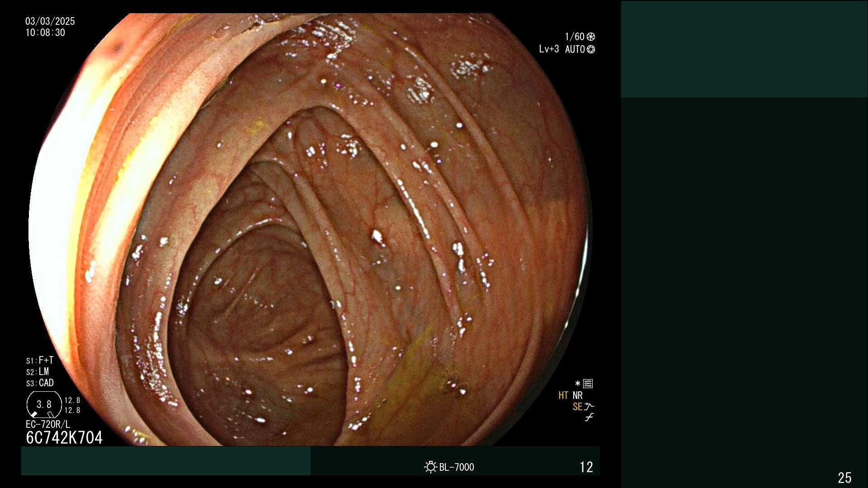The width and height of the screenshot is (868, 488).
Task: Click the S3: CAD switch assignment
Action: [40, 383]
